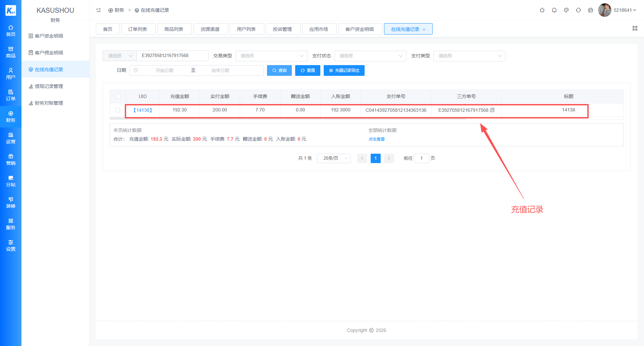Go to 订单 via the sidebar icon

coord(11,95)
